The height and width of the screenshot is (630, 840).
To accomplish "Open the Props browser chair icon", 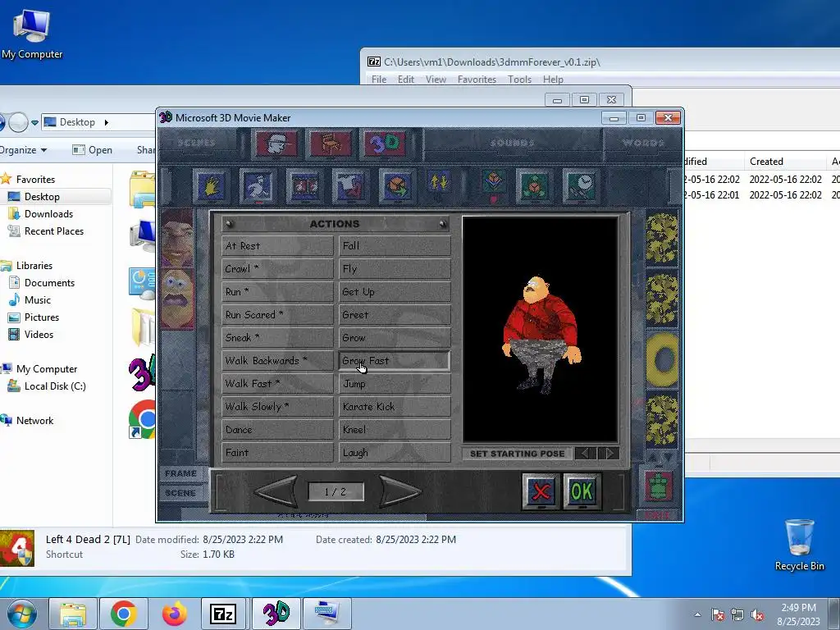I will point(331,144).
